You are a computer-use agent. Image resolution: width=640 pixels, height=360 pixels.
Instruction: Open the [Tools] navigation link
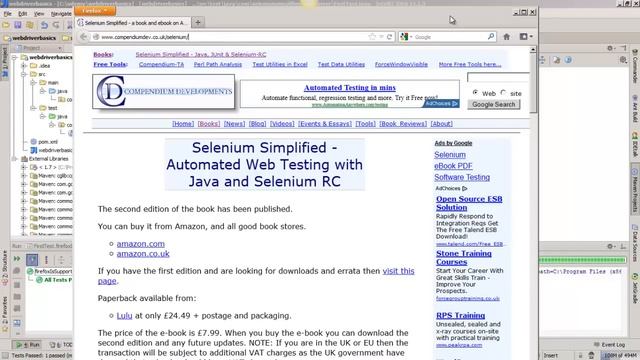pos(365,124)
